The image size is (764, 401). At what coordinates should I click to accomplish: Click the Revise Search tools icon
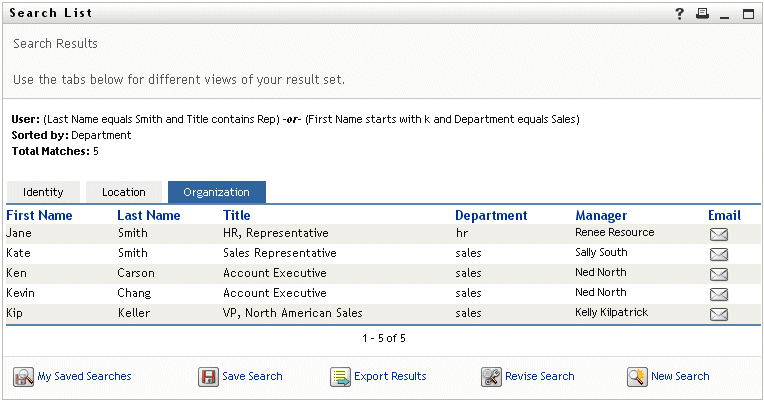click(490, 377)
